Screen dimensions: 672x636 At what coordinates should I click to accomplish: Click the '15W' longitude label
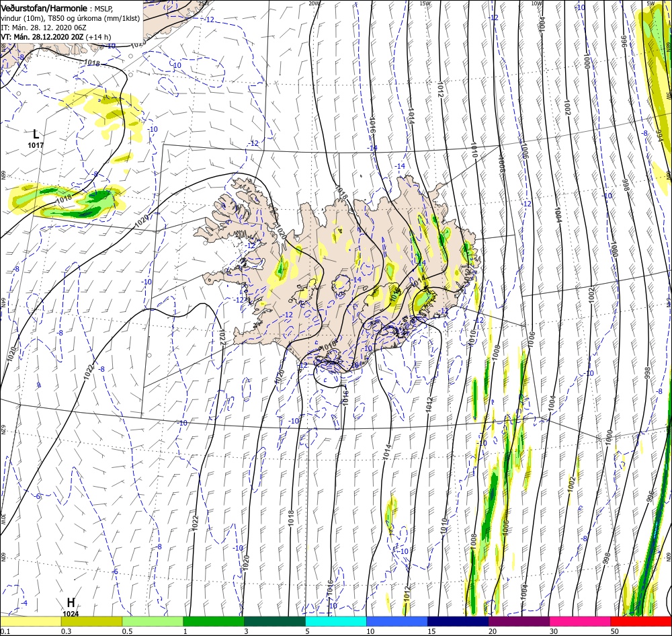coord(425,3)
